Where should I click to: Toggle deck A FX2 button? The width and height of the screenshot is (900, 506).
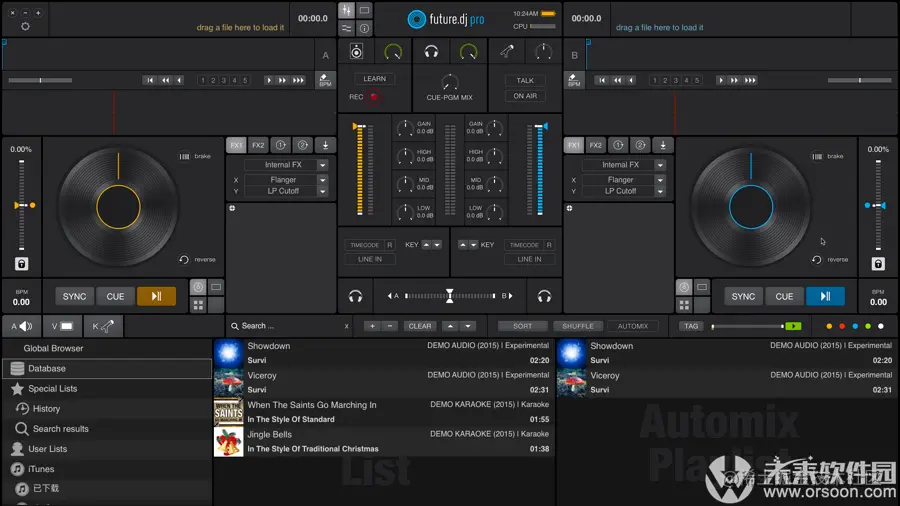click(258, 145)
